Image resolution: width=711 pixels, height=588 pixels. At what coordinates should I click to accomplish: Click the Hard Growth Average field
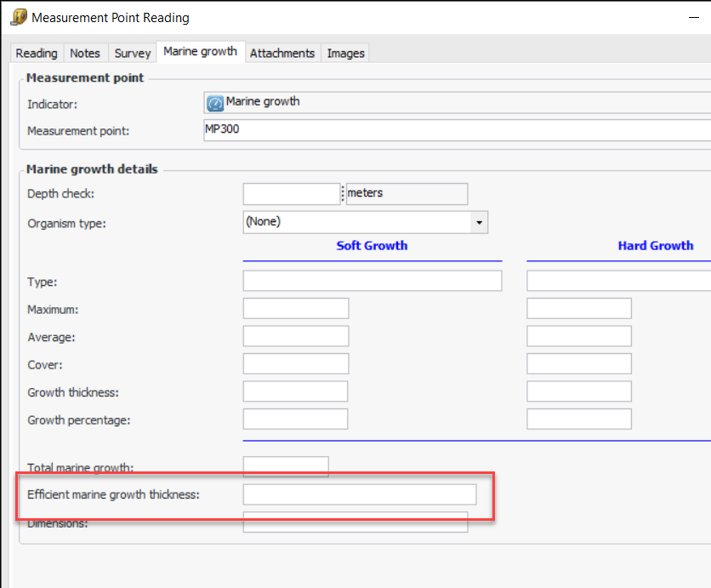579,336
